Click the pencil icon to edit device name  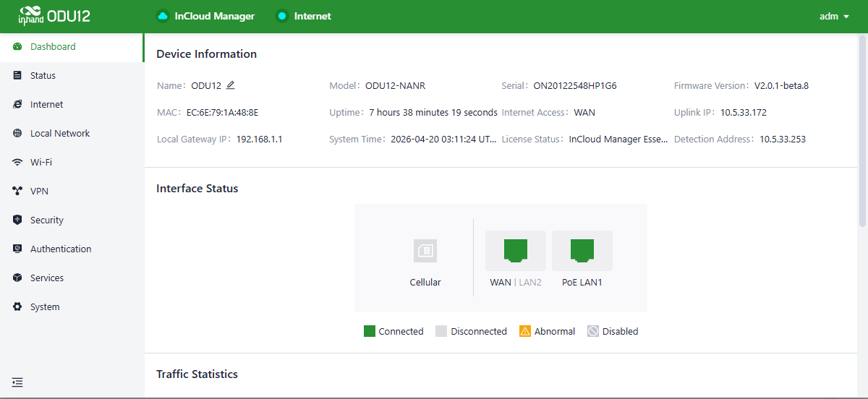tap(231, 85)
